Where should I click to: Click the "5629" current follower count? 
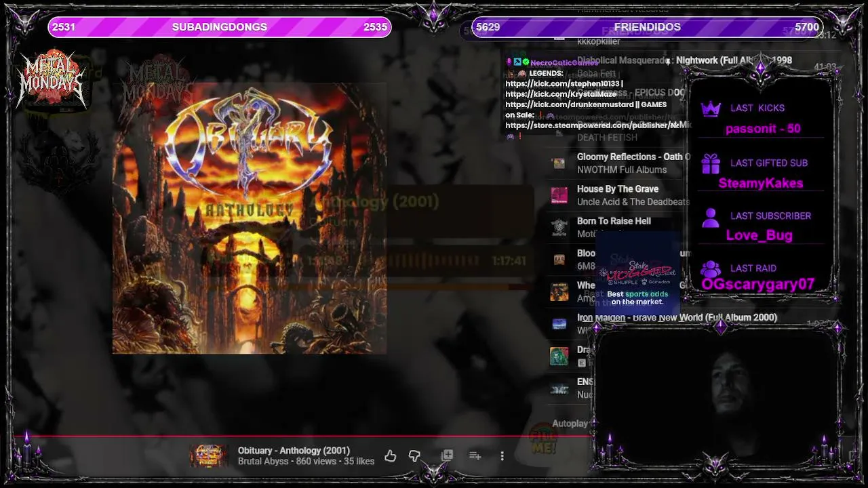[x=488, y=27]
